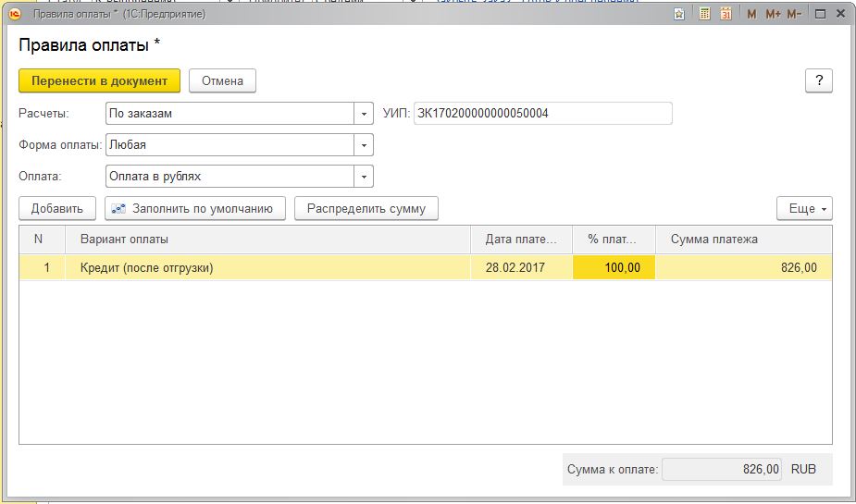This screenshot has width=856, height=504.
Task: Click Заполнить по умолчанию button
Action: click(x=195, y=208)
